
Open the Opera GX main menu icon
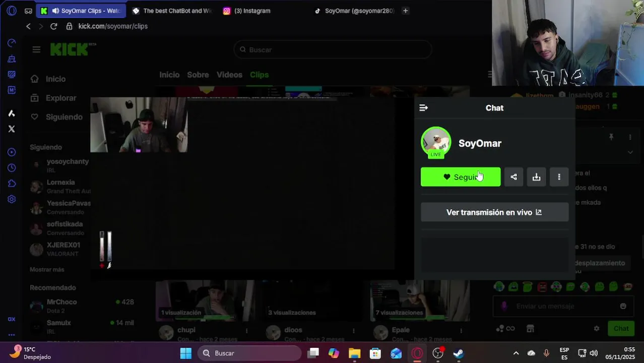pyautogui.click(x=12, y=11)
